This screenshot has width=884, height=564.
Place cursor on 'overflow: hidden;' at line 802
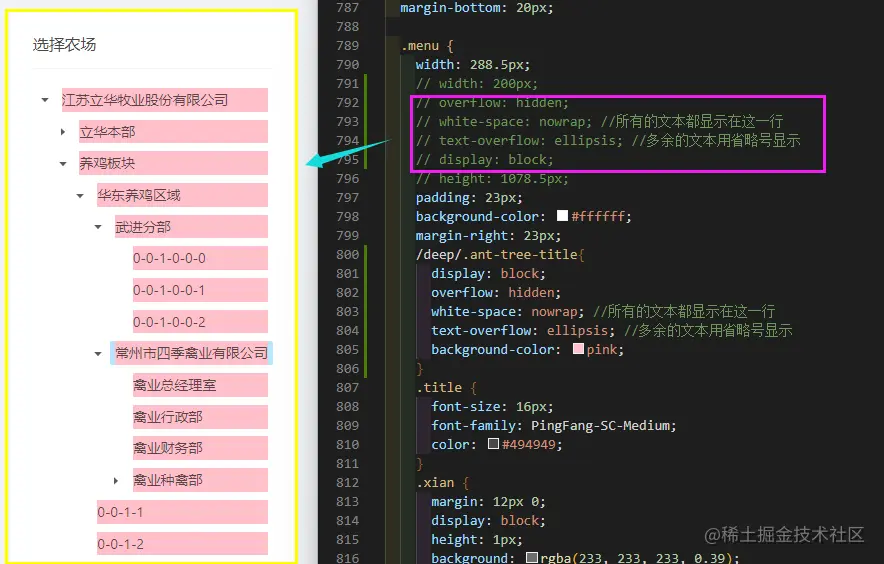[496, 292]
